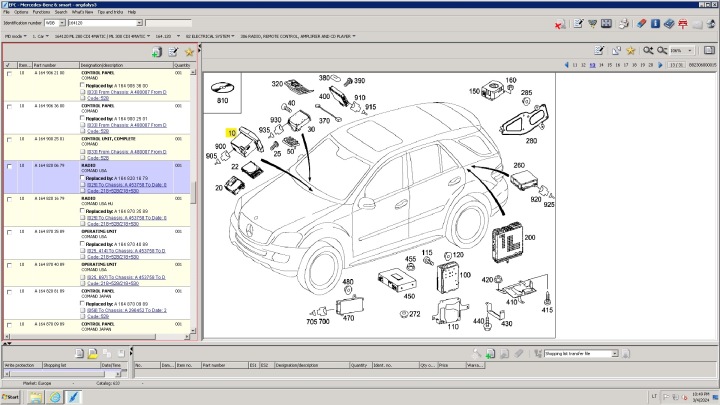Tick the checkbox for part A 164 906 36 00
The width and height of the screenshot is (720, 405).
[x=9, y=107]
